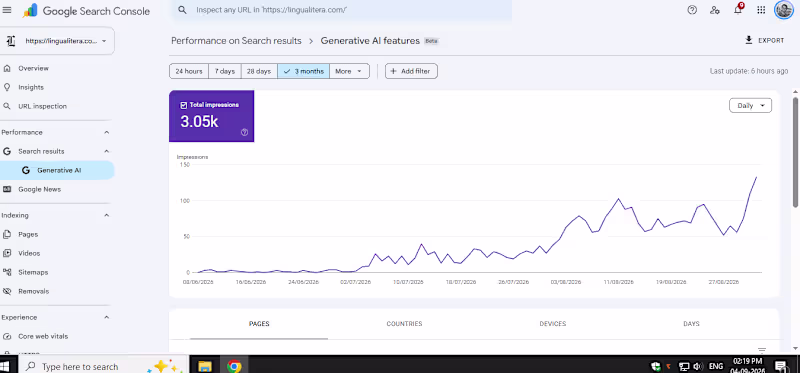The height and width of the screenshot is (373, 800).
Task: Click the Google Search Console logo
Action: pyautogui.click(x=87, y=11)
